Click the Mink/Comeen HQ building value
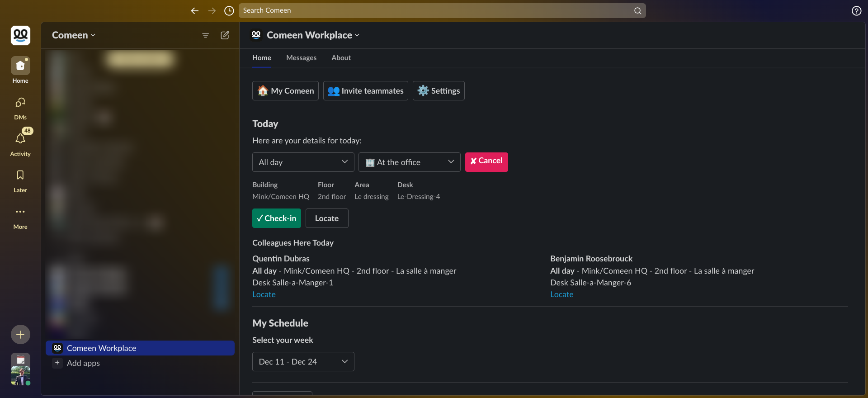This screenshot has width=868, height=398. [x=281, y=197]
